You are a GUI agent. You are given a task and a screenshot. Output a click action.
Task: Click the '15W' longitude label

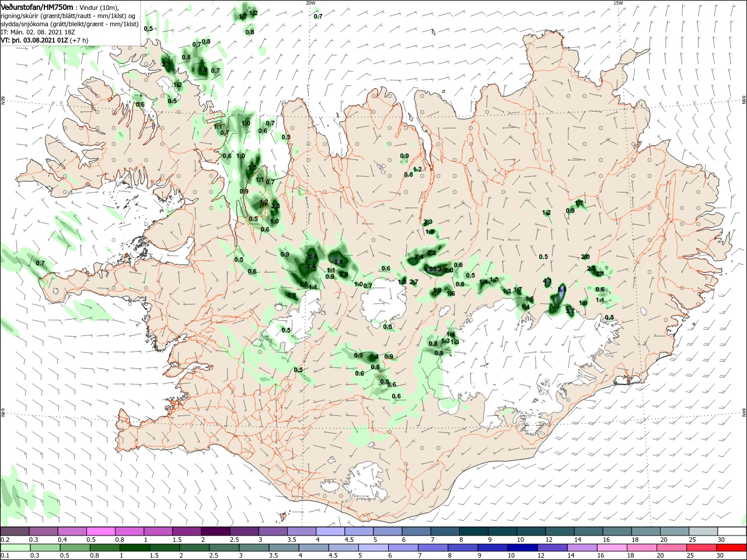coord(618,3)
